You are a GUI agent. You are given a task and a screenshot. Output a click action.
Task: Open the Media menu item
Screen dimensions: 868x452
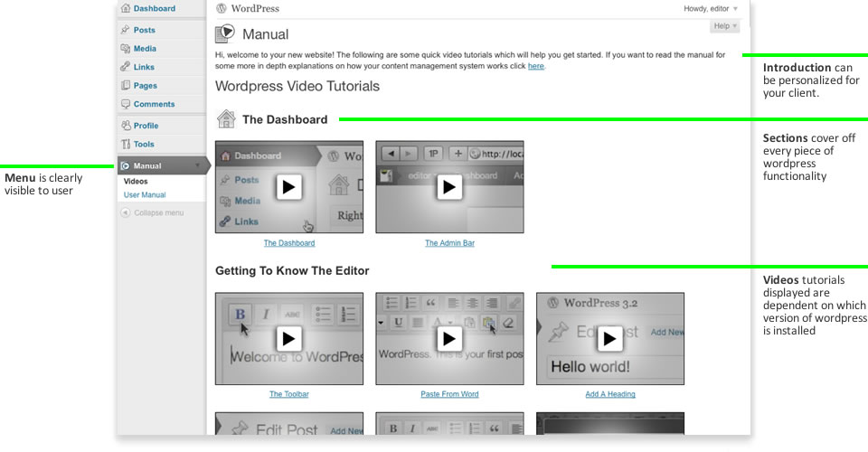click(145, 49)
